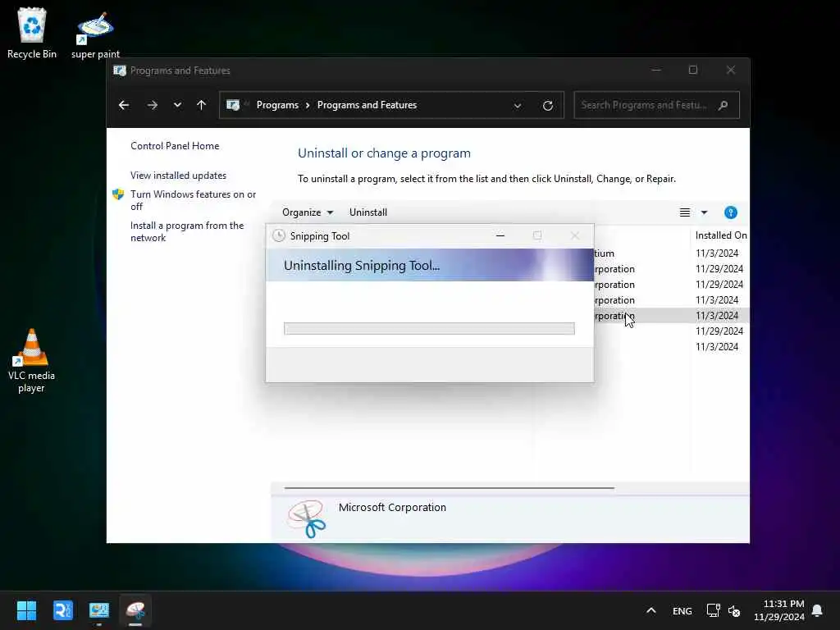Change the list view with the view icon
The height and width of the screenshot is (630, 840).
coord(685,212)
